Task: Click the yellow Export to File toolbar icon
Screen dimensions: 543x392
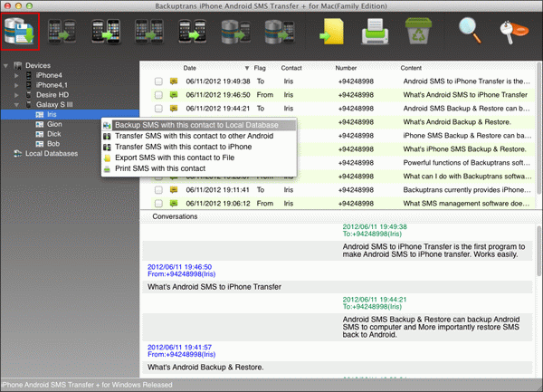Action: [x=332, y=32]
